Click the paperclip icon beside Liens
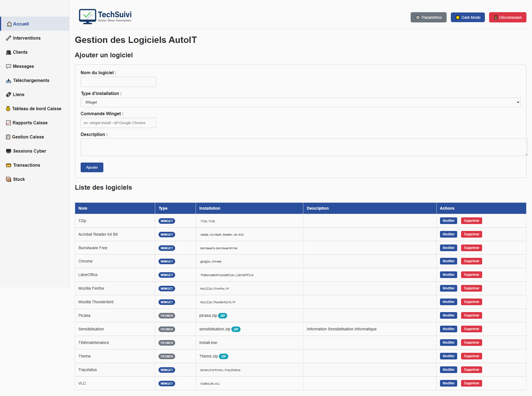532x396 pixels. [9, 94]
